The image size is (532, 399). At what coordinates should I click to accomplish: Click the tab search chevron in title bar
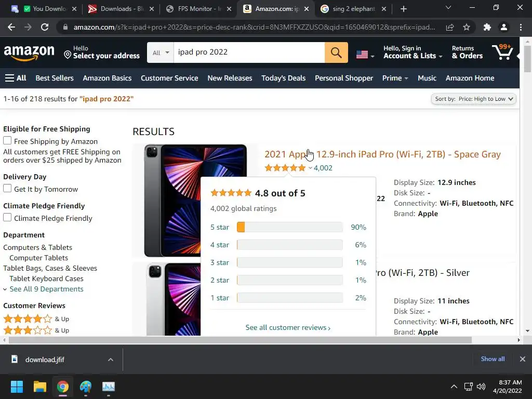pos(448,7)
